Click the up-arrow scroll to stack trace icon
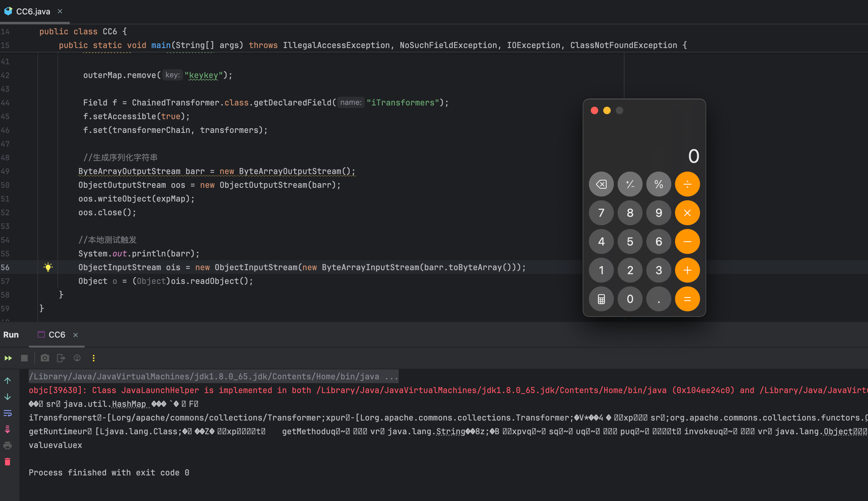Image resolution: width=868 pixels, height=501 pixels. [7, 381]
